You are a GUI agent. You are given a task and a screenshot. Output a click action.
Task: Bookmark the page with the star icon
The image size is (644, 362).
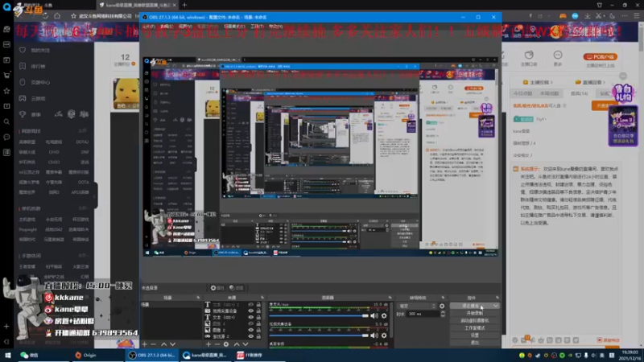73,15
